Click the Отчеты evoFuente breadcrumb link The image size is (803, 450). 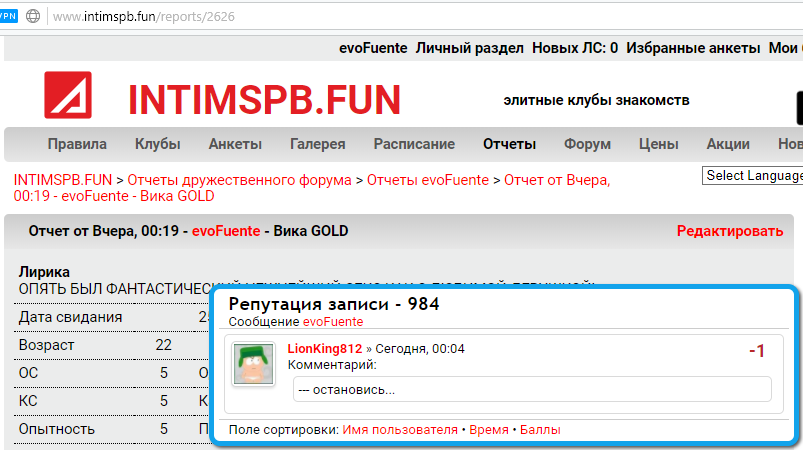[x=427, y=180]
